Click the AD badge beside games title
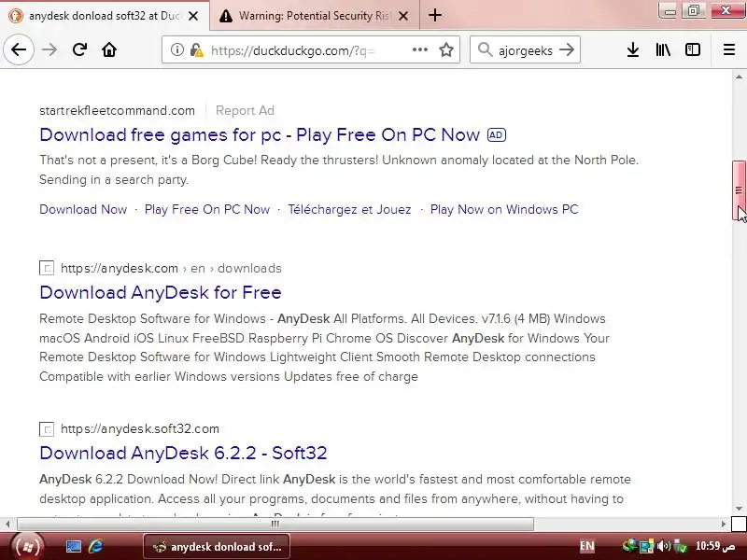 point(497,135)
